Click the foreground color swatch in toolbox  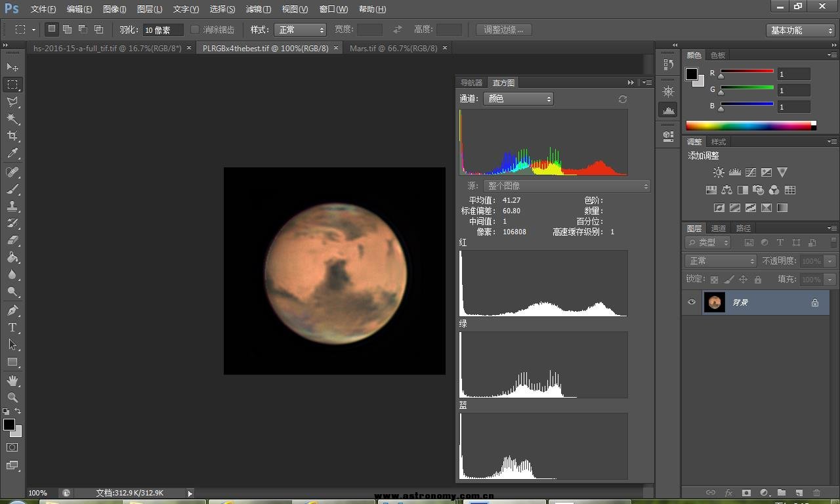coord(9,425)
